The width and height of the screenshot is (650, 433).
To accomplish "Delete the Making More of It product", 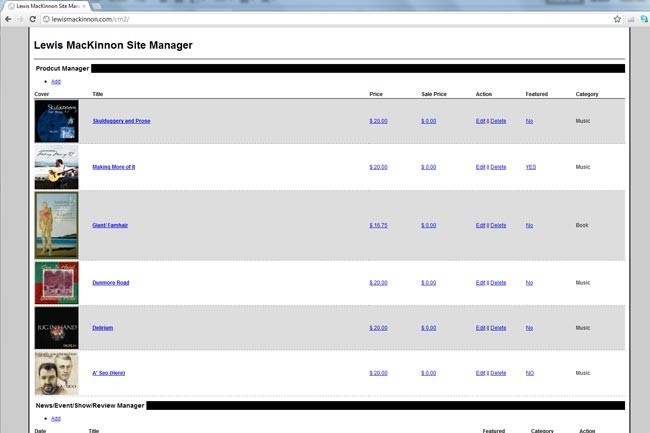I will coord(498,167).
